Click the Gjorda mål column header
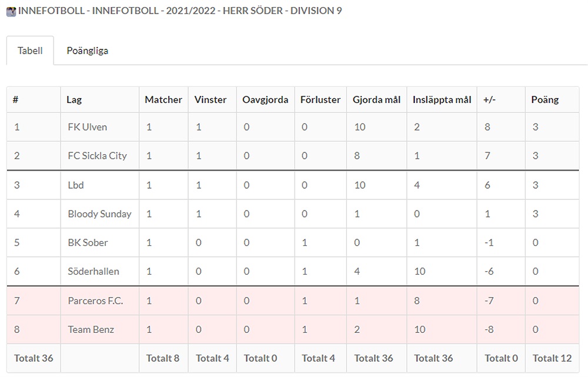This screenshot has height=377, width=588. pyautogui.click(x=376, y=99)
